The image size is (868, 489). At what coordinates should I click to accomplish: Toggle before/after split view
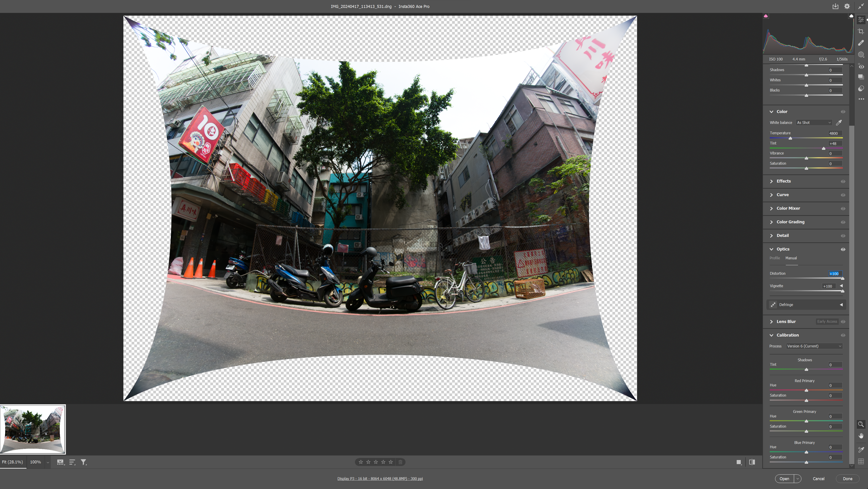(752, 462)
